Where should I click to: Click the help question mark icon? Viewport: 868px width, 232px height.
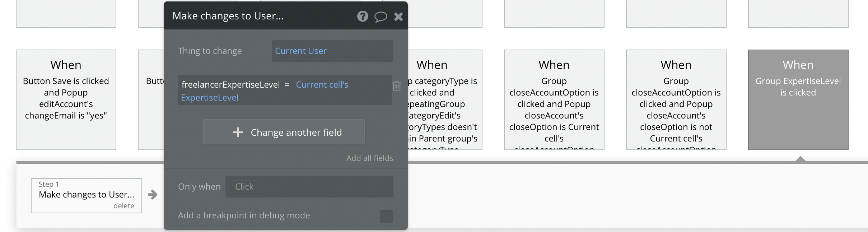363,16
